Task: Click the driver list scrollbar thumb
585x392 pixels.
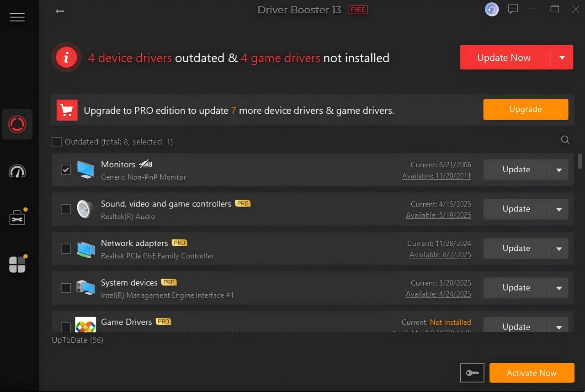Action: coord(580,161)
